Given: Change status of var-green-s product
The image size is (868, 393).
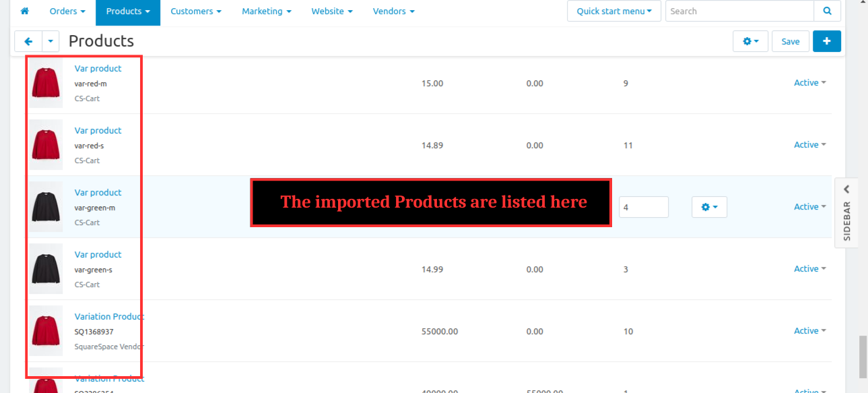Looking at the screenshot, I should point(810,269).
